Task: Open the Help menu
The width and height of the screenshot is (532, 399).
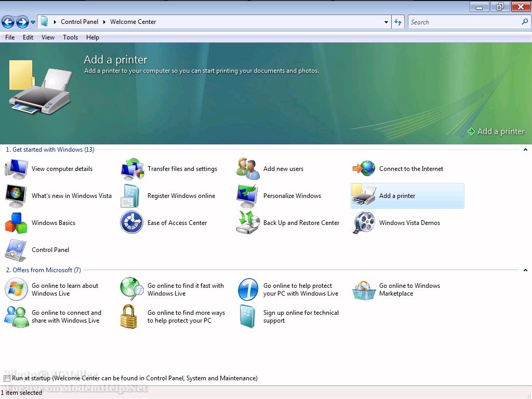Action: (x=92, y=37)
